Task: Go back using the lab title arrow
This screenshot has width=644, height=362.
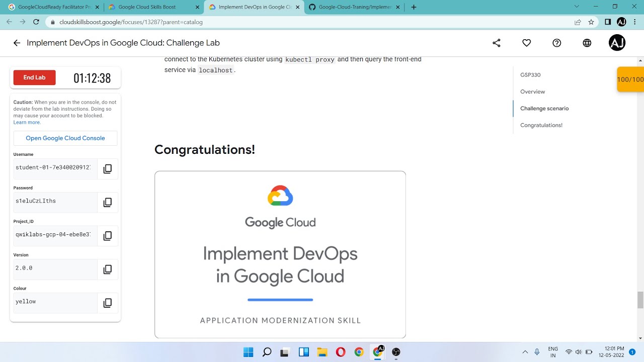Action: (x=17, y=43)
